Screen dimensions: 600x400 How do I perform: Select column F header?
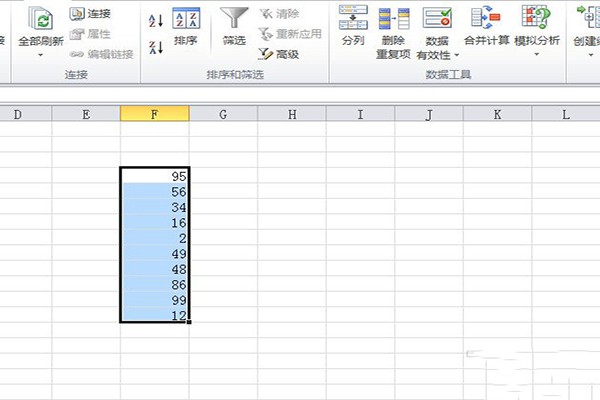point(155,114)
